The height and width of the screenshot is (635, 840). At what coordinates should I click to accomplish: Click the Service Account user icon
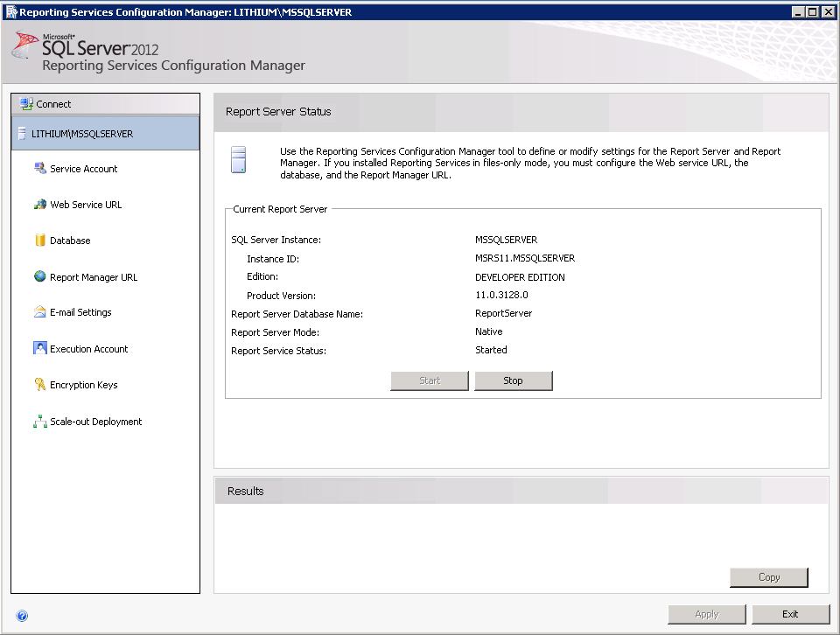pos(39,168)
